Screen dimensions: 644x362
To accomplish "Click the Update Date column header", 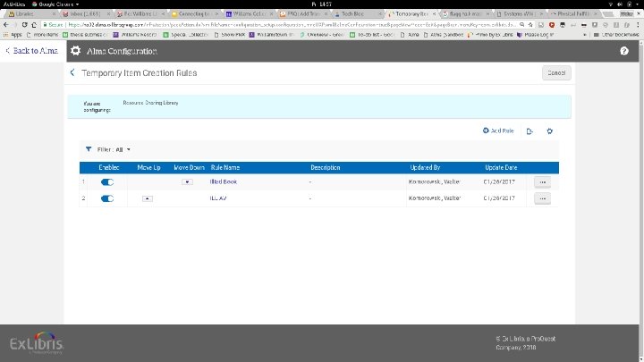I will (x=501, y=167).
